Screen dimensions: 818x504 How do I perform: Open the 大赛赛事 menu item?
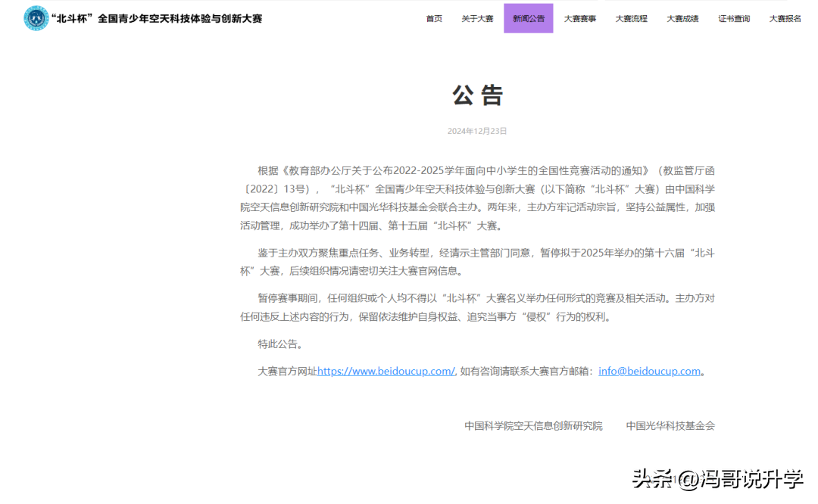click(x=579, y=19)
